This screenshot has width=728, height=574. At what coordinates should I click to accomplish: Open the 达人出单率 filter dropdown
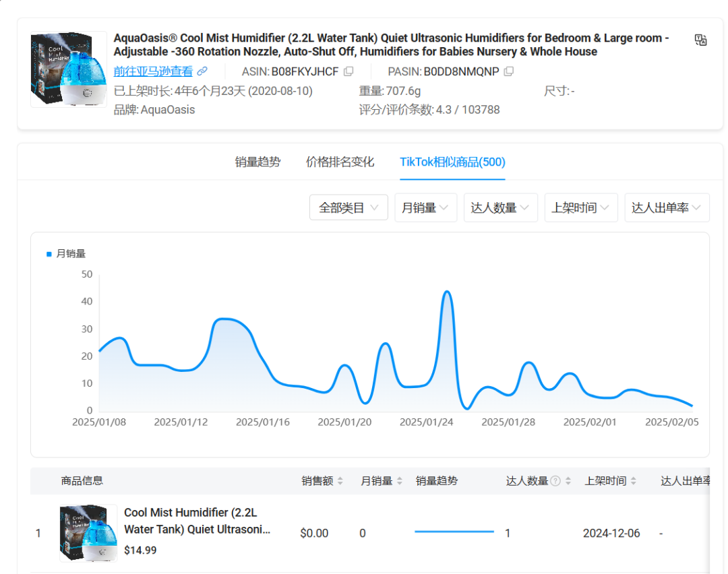click(667, 208)
